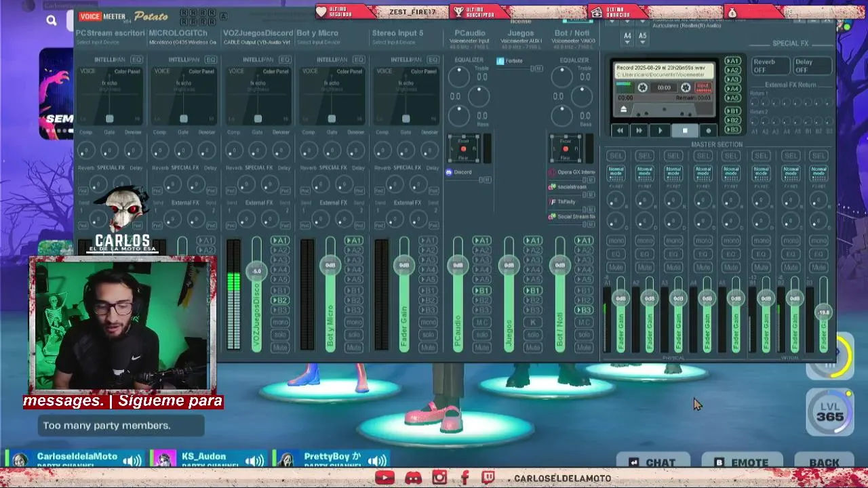Open the YouTube icon in footer
This screenshot has width=868, height=488.
coord(384,478)
